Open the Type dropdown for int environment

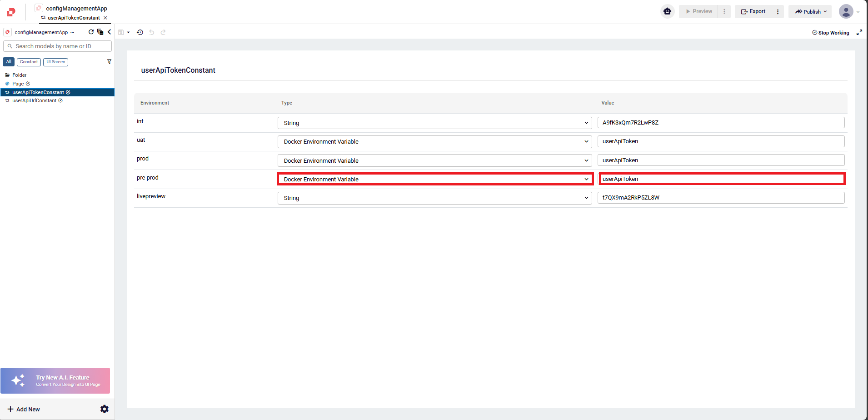click(434, 123)
